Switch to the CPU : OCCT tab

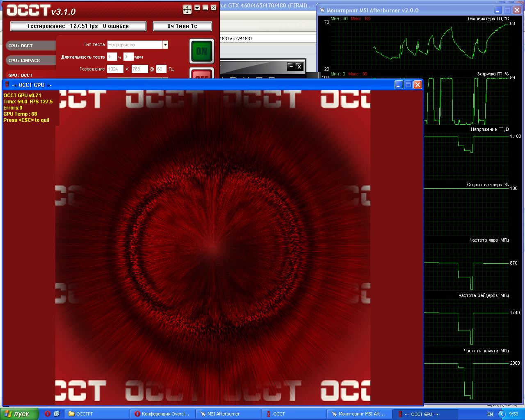coord(31,46)
